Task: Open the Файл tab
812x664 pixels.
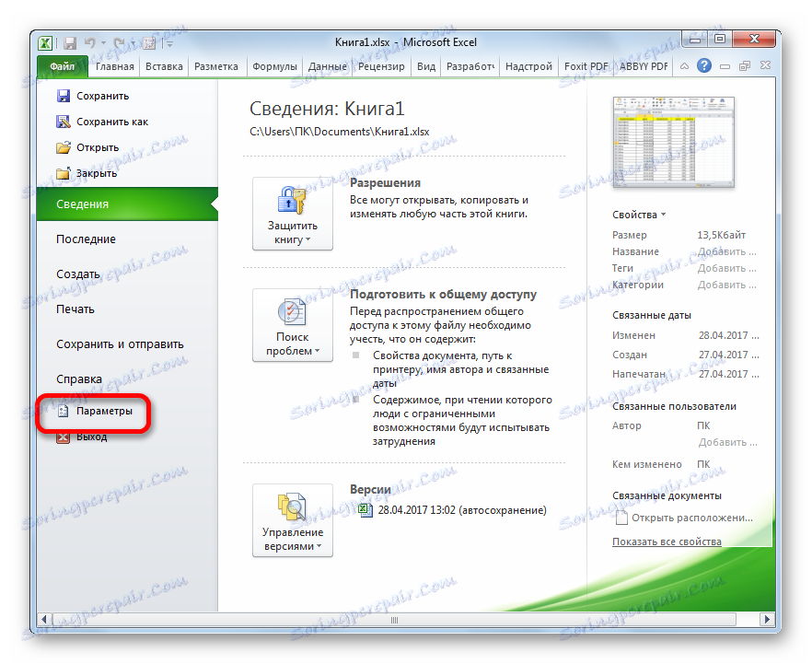Action: [63, 66]
